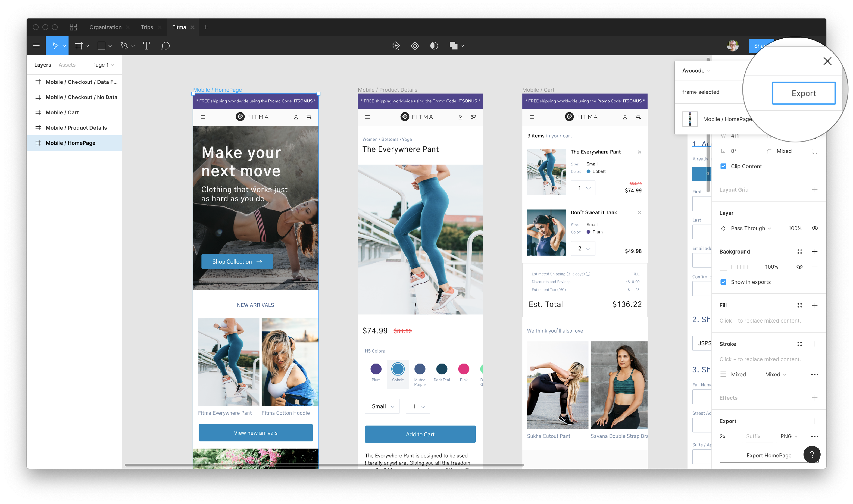Open the shape tools dropdown arrow
The height and width of the screenshot is (504, 853).
click(x=110, y=46)
